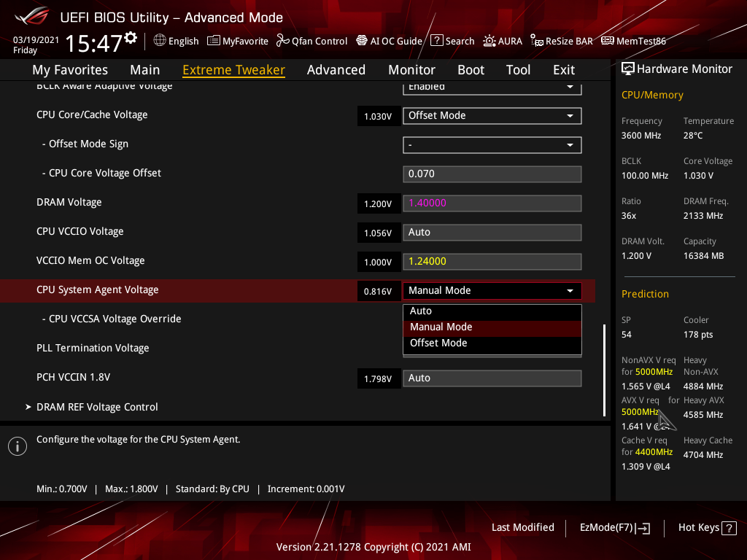This screenshot has width=747, height=560.
Task: Choose Manual Mode in dropdown list
Action: click(x=492, y=327)
